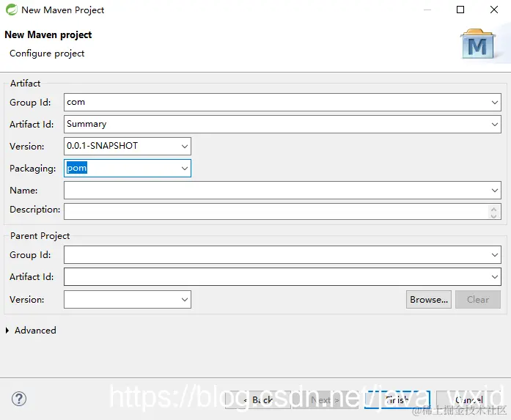Click the 'Packaging:' label

(x=32, y=169)
